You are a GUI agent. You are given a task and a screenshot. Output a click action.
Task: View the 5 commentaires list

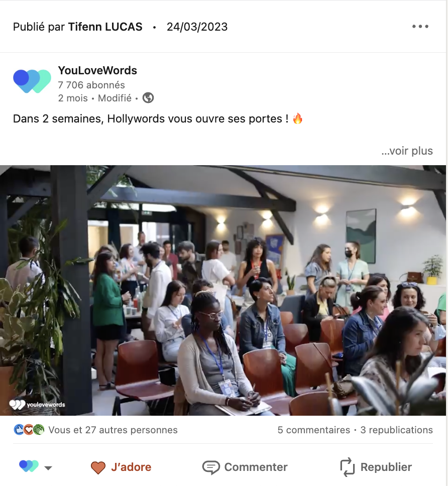point(314,430)
